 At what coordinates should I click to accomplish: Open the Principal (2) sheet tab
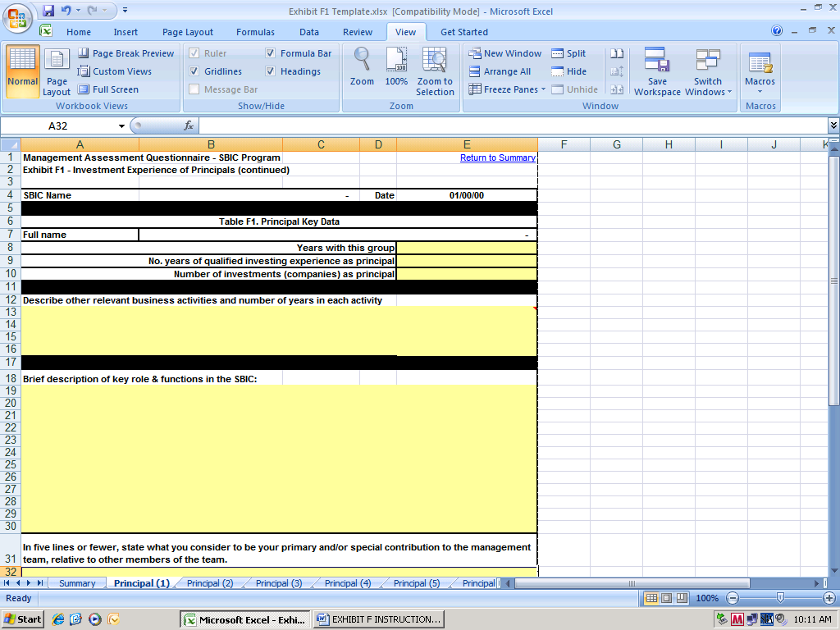tap(210, 583)
